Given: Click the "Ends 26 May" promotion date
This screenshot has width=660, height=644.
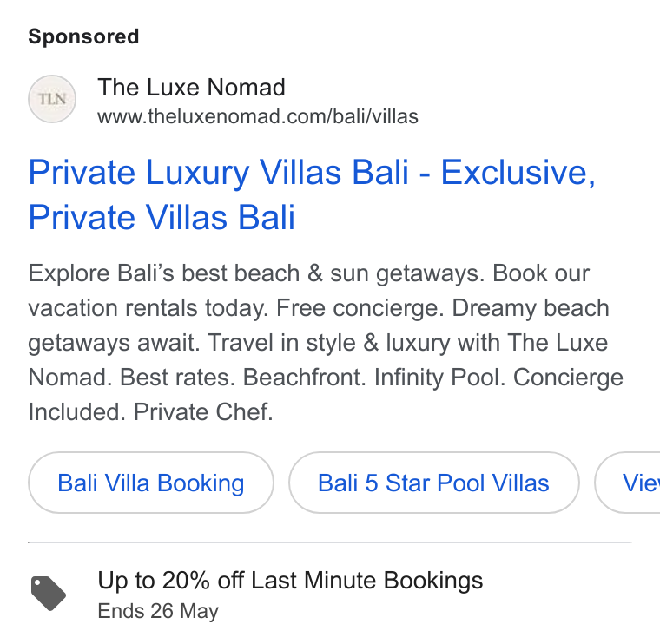Looking at the screenshot, I should point(158,611).
